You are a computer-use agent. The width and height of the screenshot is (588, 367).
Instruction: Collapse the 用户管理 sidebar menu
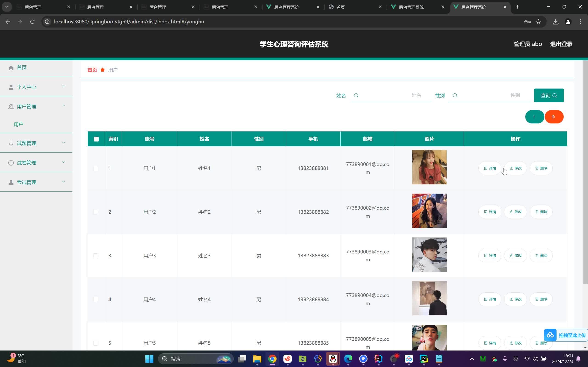pos(36,107)
